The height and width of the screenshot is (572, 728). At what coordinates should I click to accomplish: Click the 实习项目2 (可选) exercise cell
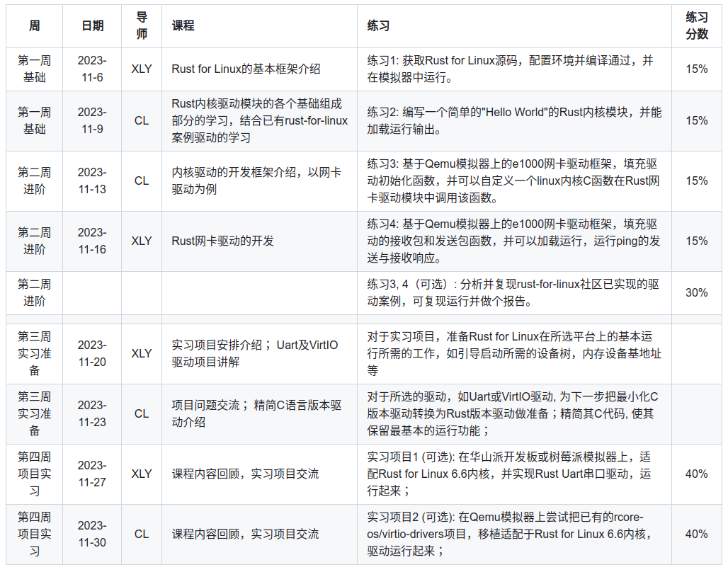(514, 534)
